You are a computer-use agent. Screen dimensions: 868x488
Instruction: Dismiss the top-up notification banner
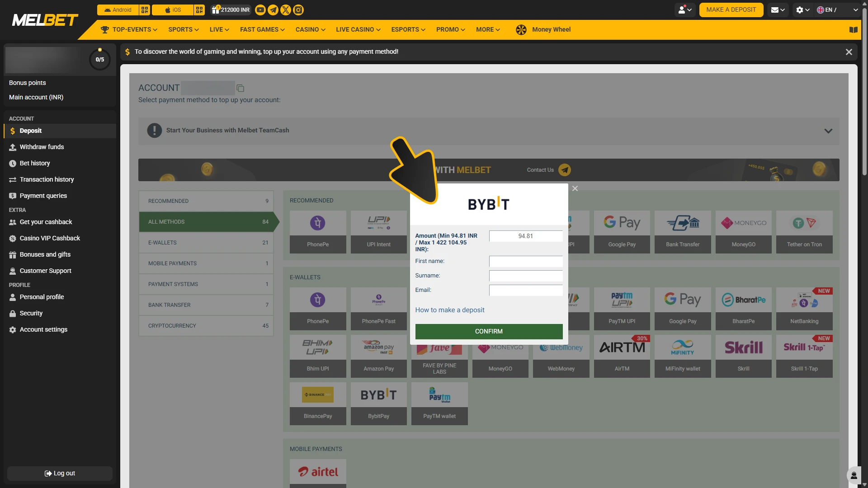[x=849, y=52]
